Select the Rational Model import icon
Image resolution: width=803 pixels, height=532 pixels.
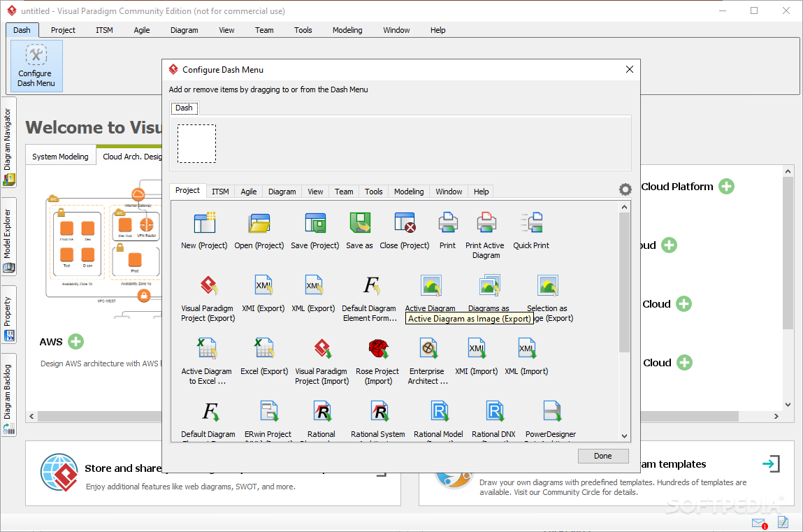pyautogui.click(x=439, y=411)
